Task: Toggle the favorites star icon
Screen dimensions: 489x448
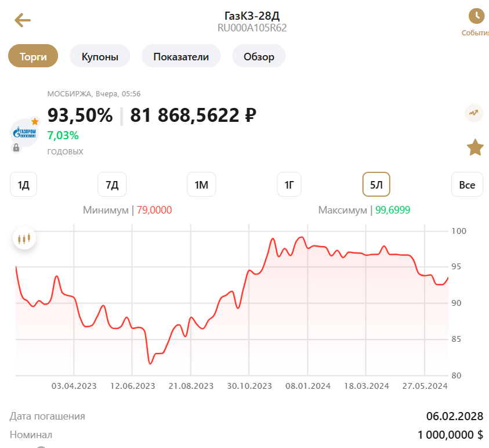Action: [475, 147]
